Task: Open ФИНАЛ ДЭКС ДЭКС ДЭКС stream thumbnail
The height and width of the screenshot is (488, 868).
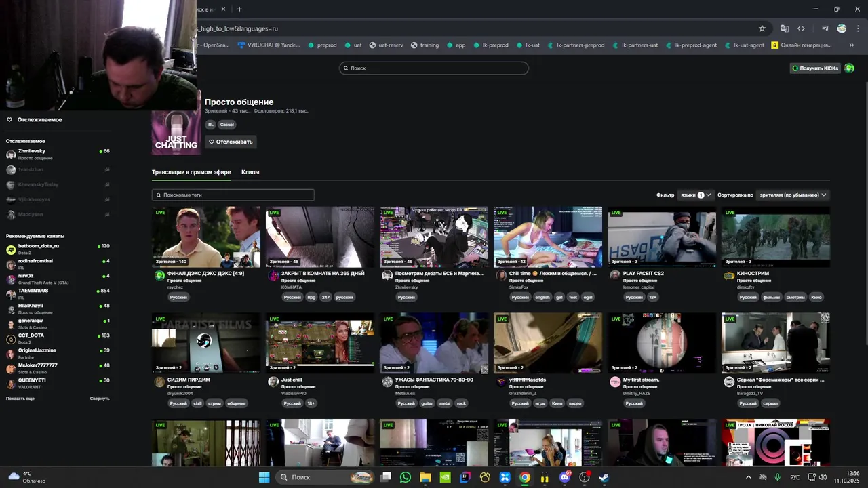Action: (206, 237)
